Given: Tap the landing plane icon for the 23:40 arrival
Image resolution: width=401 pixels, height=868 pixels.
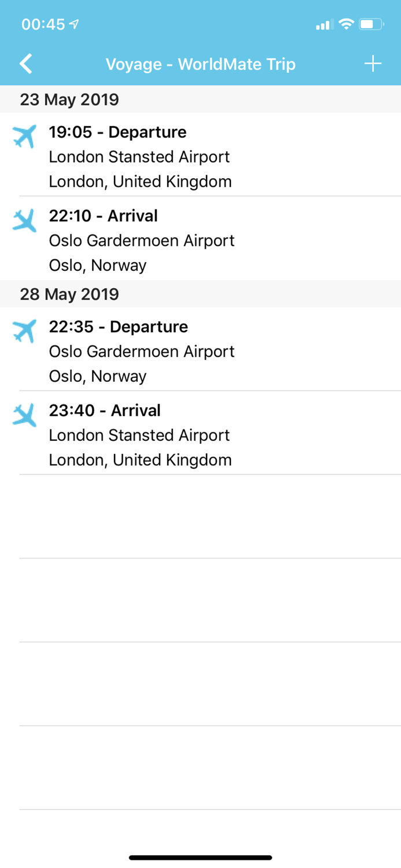Looking at the screenshot, I should point(24,414).
